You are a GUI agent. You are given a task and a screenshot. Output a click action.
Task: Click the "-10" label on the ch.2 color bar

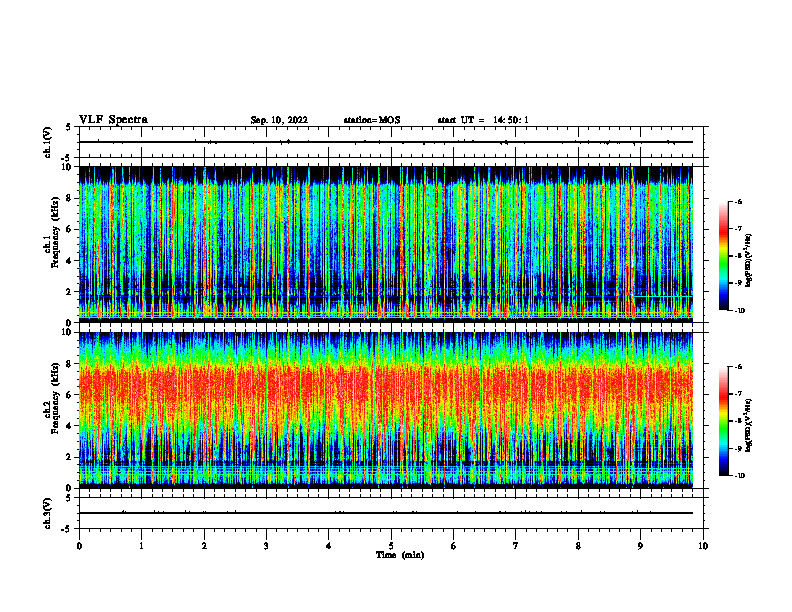pyautogui.click(x=739, y=476)
